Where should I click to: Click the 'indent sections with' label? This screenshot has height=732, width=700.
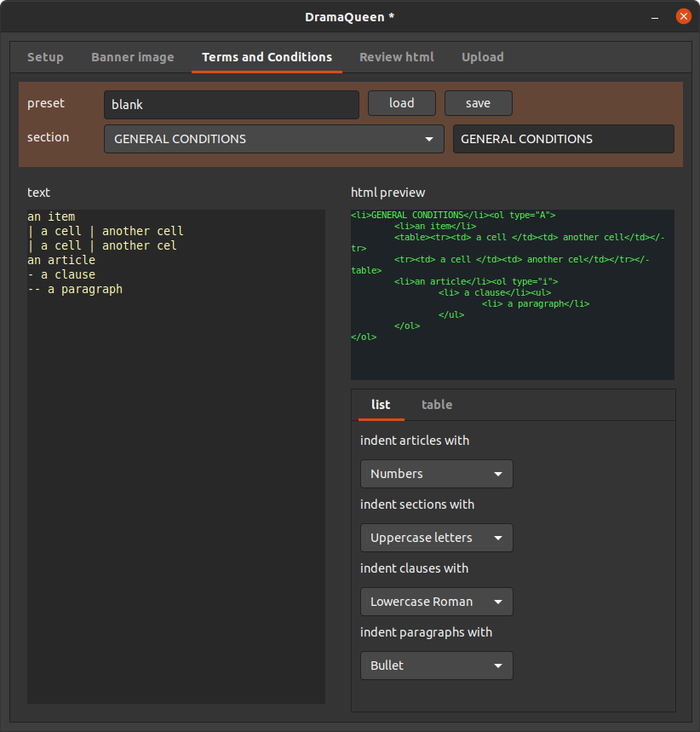[x=417, y=505]
